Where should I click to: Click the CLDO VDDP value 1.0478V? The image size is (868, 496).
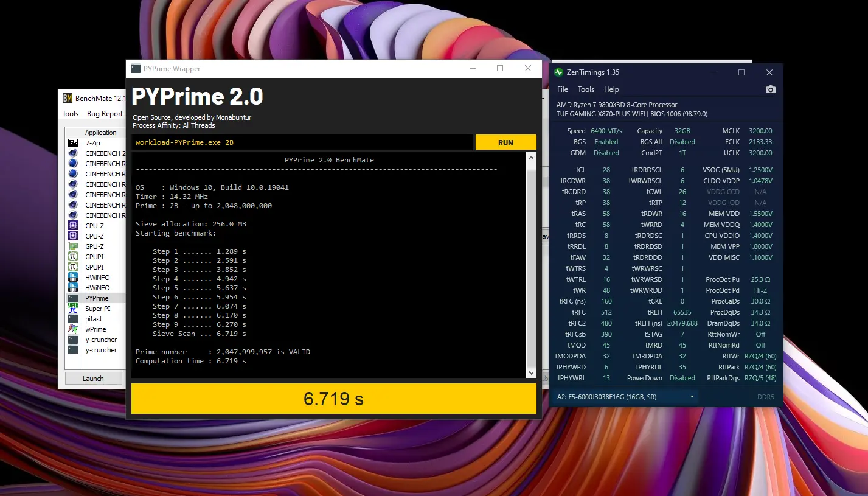point(760,181)
